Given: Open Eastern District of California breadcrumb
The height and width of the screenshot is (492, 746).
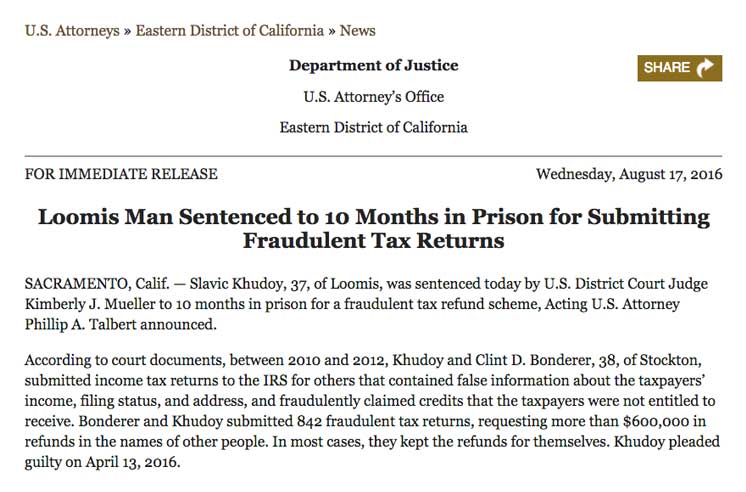Looking at the screenshot, I should (230, 31).
